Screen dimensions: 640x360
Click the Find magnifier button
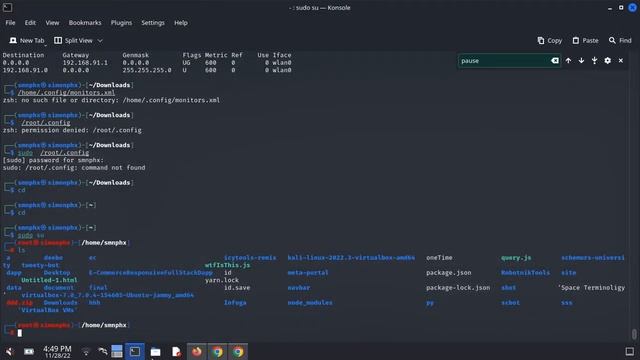pyautogui.click(x=620, y=40)
